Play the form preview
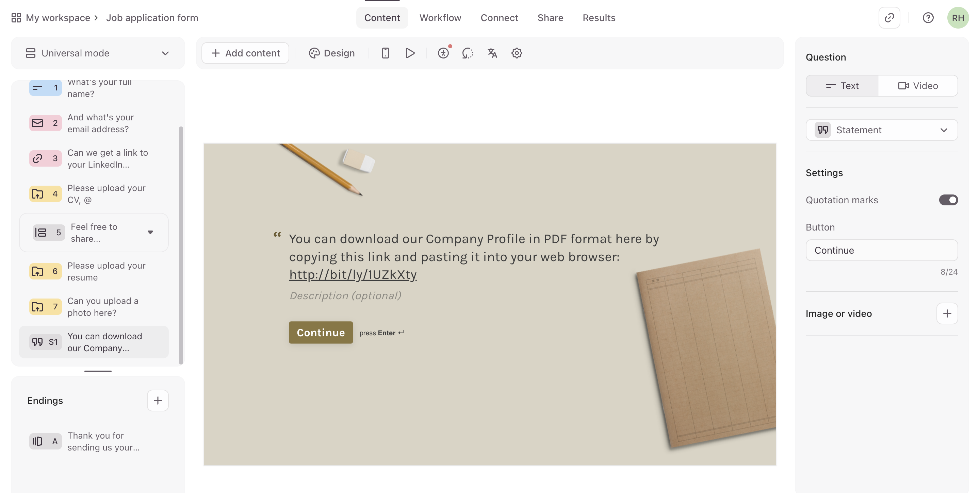 (x=410, y=53)
